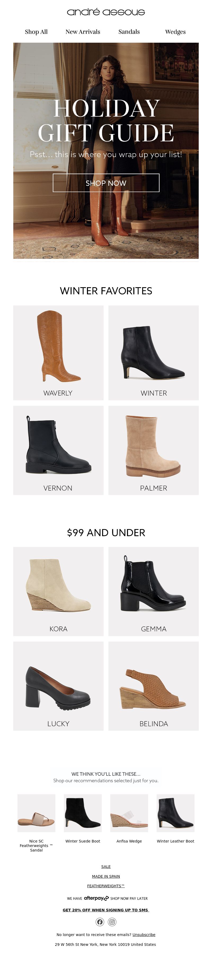The image size is (212, 980).
Task: View the Belinda woven wedge sandal
Action: (153, 686)
